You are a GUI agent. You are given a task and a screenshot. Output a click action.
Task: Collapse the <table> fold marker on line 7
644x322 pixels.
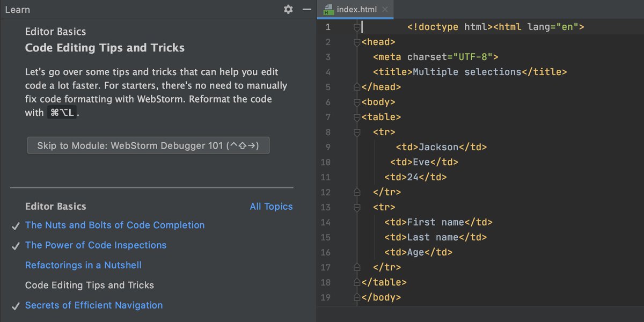point(356,117)
